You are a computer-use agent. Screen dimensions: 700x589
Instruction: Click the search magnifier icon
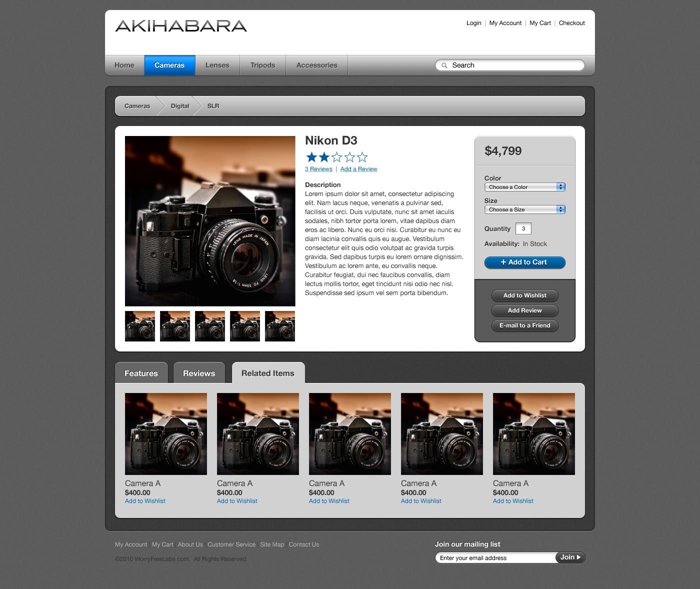pos(444,65)
